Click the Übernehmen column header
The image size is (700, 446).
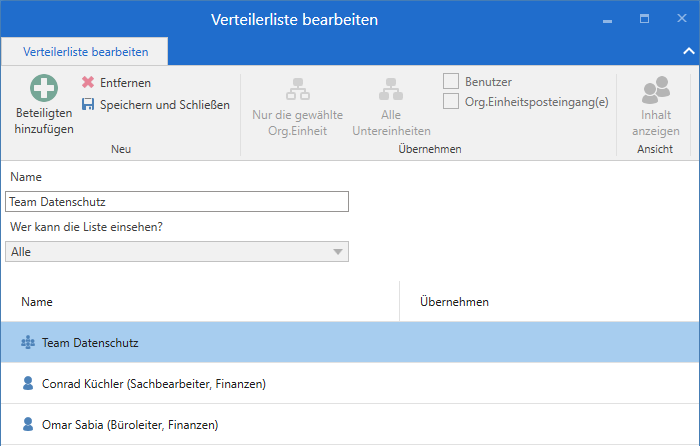(x=550, y=302)
